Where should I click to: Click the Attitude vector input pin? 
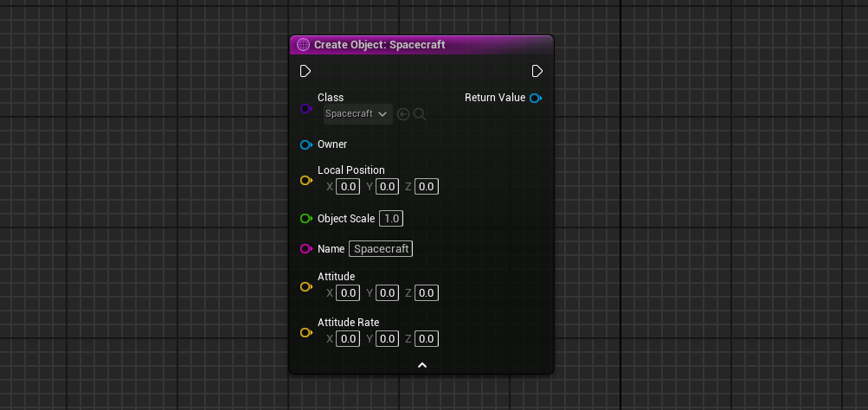(305, 287)
